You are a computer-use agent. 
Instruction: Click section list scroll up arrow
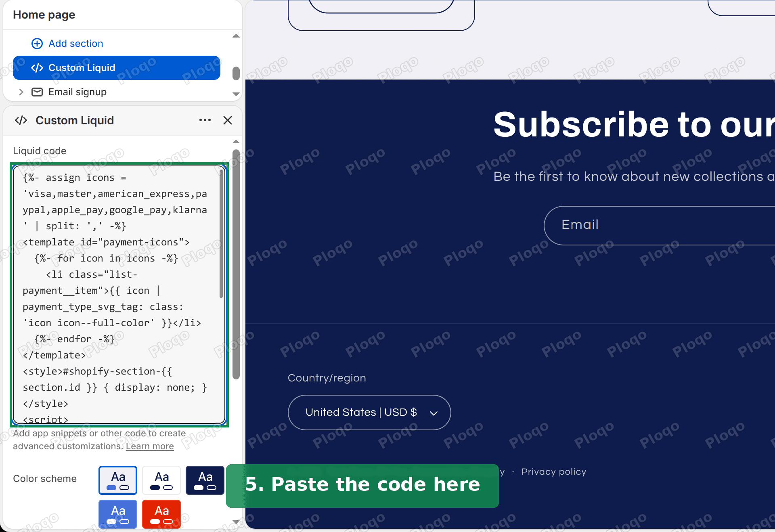coord(236,36)
